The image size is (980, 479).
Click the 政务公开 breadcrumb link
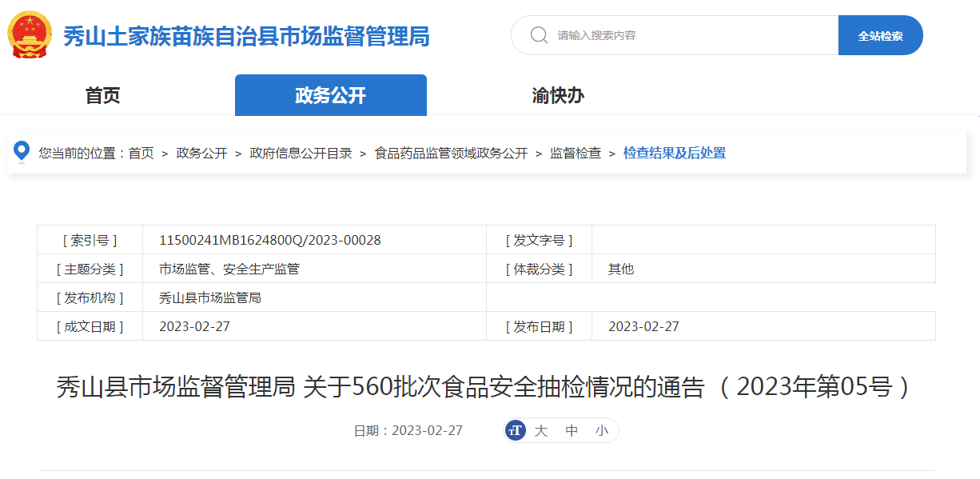pos(201,153)
